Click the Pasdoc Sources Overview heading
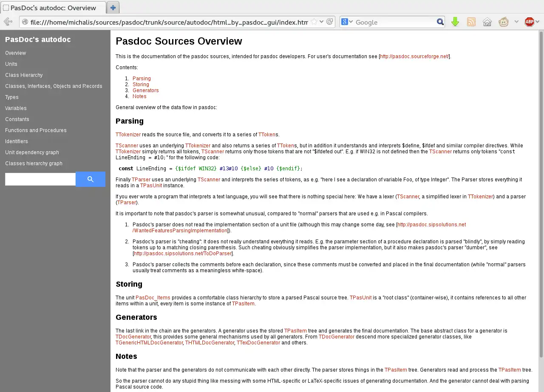544x392 pixels. tap(179, 41)
